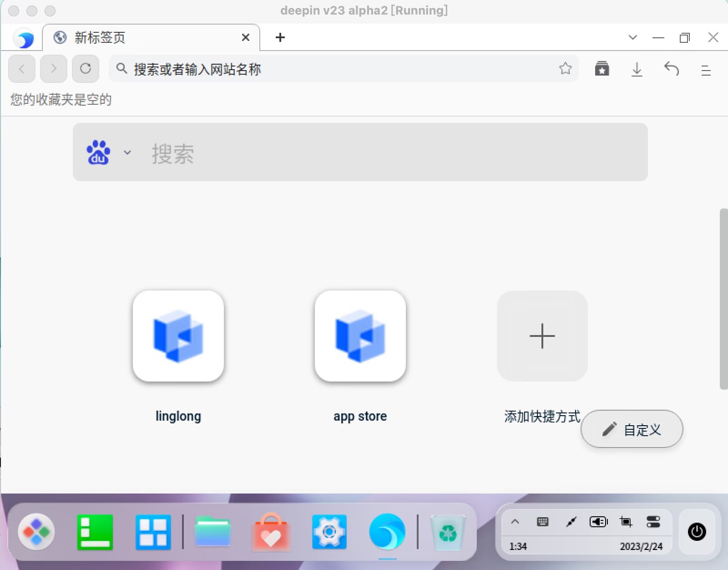The width and height of the screenshot is (728, 570).
Task: Open the trash from the dock
Action: pyautogui.click(x=448, y=532)
